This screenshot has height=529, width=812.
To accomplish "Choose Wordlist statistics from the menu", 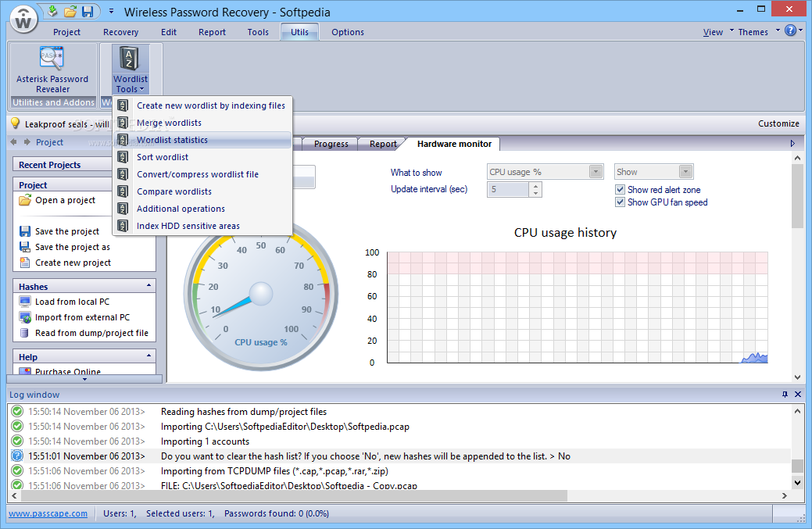I will point(203,140).
